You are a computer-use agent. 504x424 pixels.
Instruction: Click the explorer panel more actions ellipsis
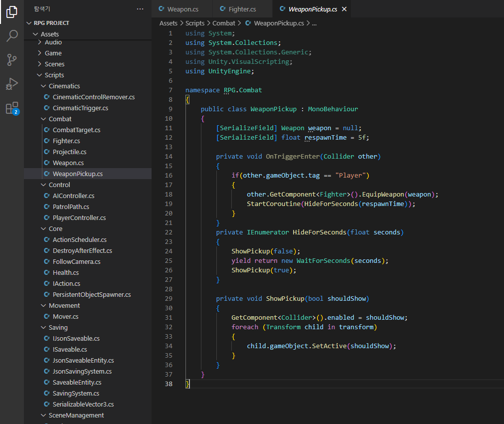coord(140,9)
